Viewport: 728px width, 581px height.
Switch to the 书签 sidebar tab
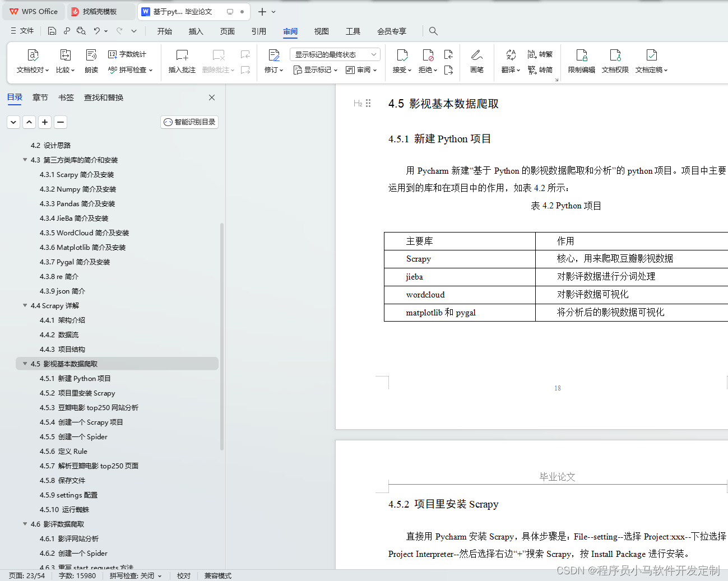coord(66,97)
